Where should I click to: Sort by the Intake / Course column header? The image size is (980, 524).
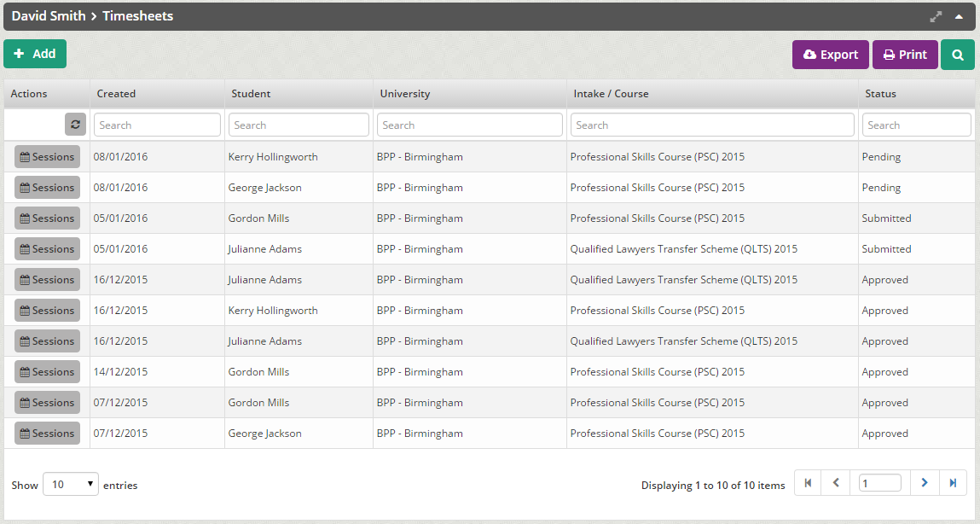611,94
